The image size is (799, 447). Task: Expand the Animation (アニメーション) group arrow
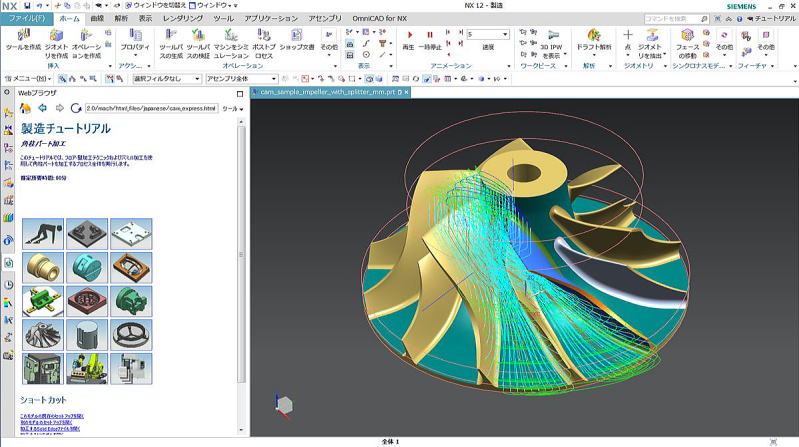click(x=509, y=66)
